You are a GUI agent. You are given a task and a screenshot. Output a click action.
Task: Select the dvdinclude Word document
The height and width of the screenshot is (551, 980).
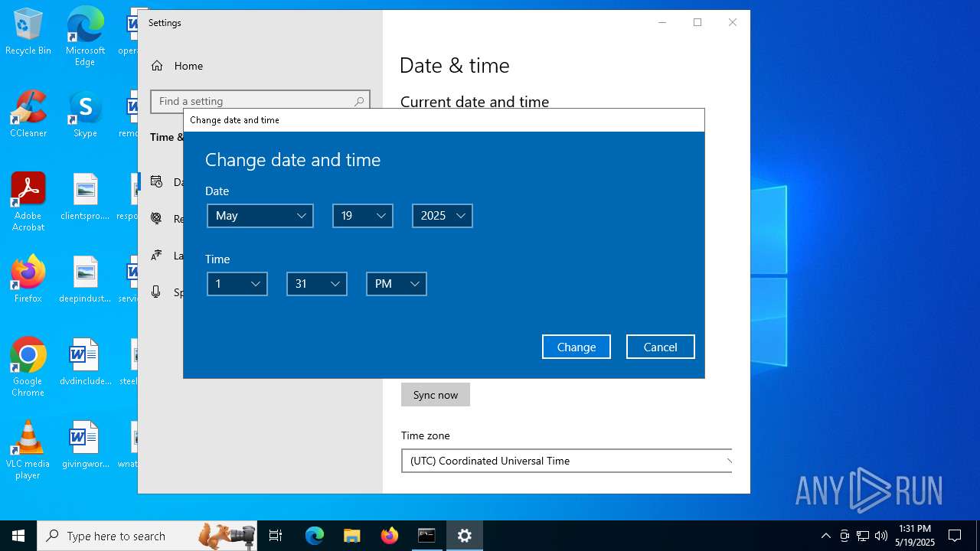(x=85, y=362)
